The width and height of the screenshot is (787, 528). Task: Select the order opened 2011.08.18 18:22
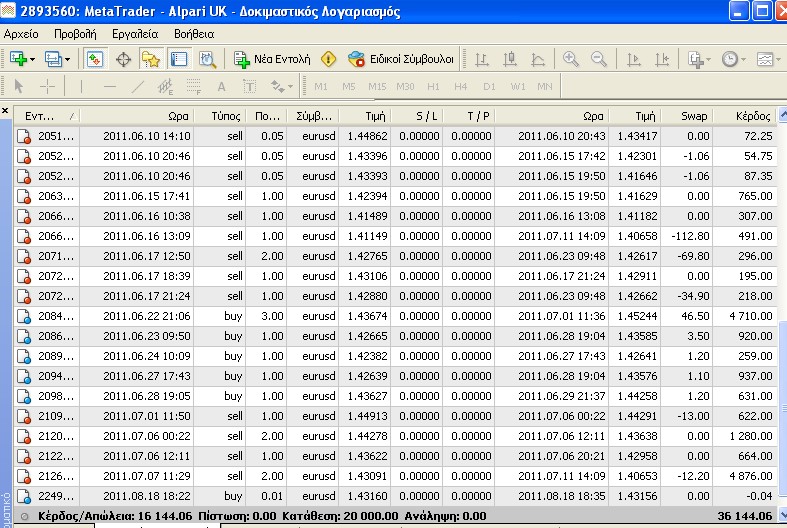(396, 496)
